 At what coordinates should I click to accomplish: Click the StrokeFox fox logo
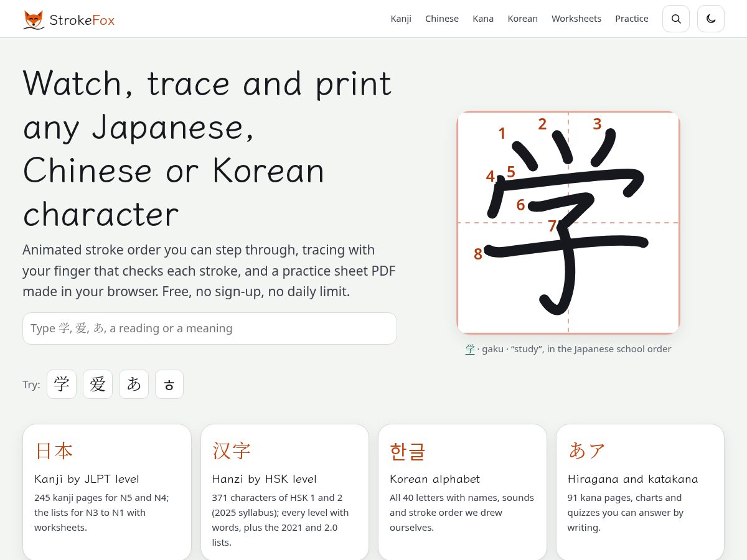click(34, 19)
